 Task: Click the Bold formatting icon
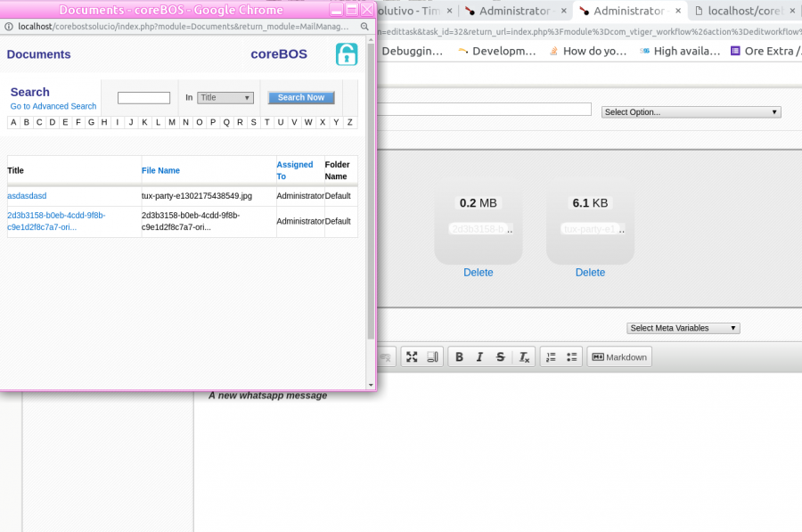click(459, 357)
